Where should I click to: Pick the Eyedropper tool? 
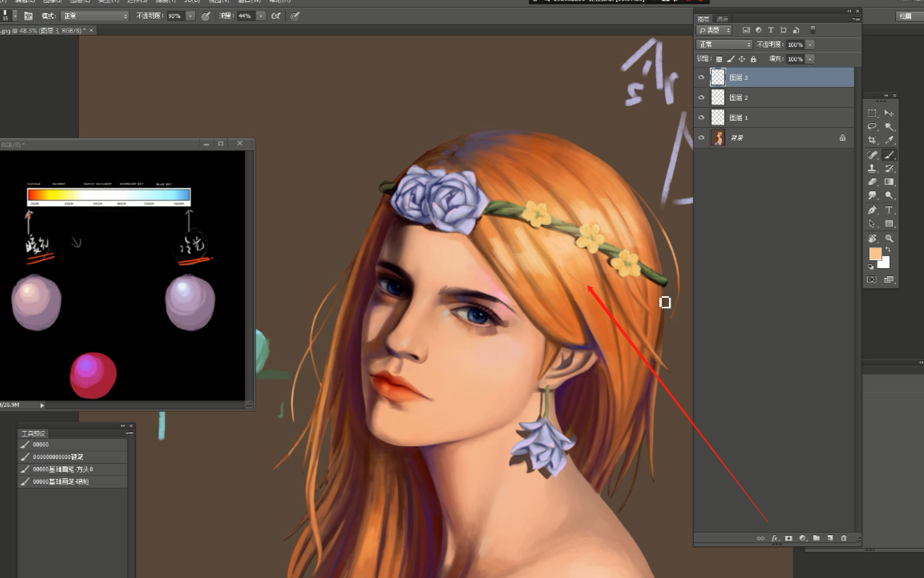889,140
